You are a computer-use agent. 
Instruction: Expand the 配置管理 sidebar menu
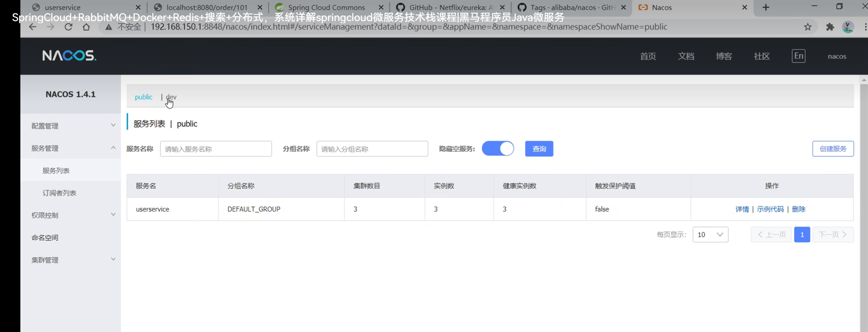(71, 126)
